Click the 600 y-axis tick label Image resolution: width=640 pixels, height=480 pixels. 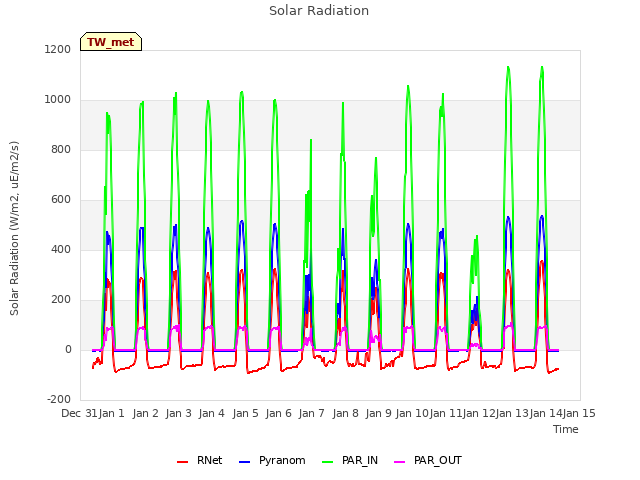[x=61, y=200]
